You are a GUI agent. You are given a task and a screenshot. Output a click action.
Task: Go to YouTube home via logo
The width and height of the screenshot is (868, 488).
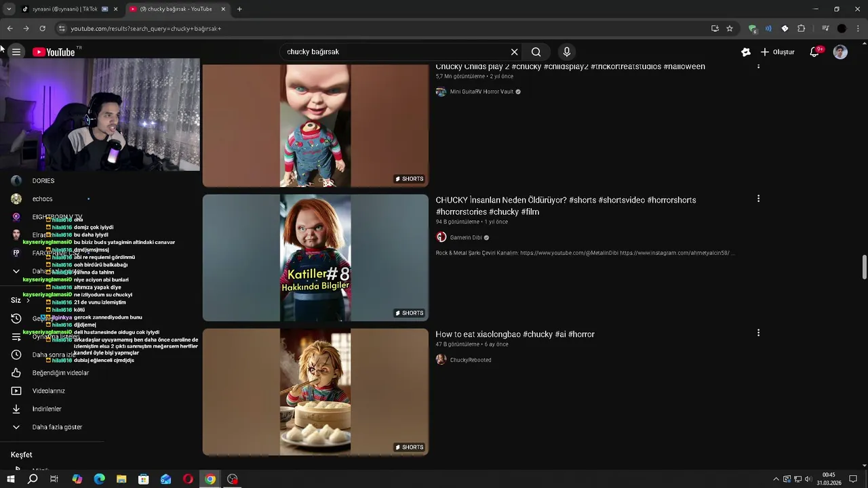click(54, 52)
